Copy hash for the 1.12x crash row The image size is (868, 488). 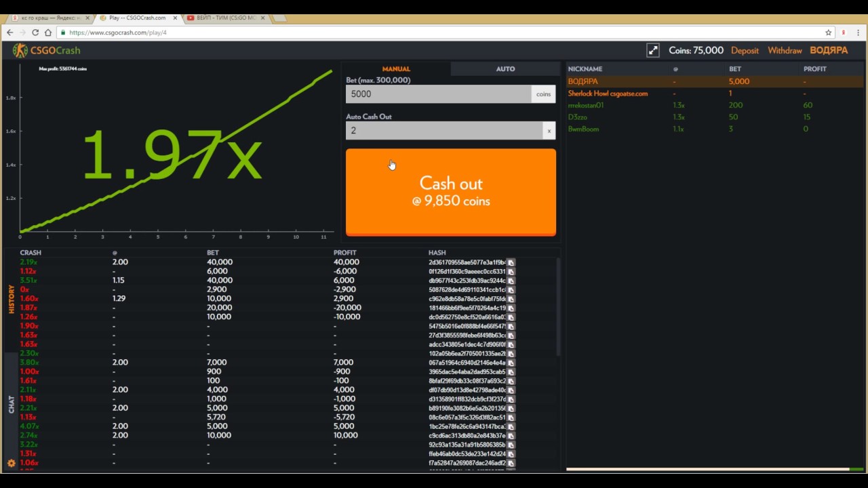pyautogui.click(x=511, y=271)
